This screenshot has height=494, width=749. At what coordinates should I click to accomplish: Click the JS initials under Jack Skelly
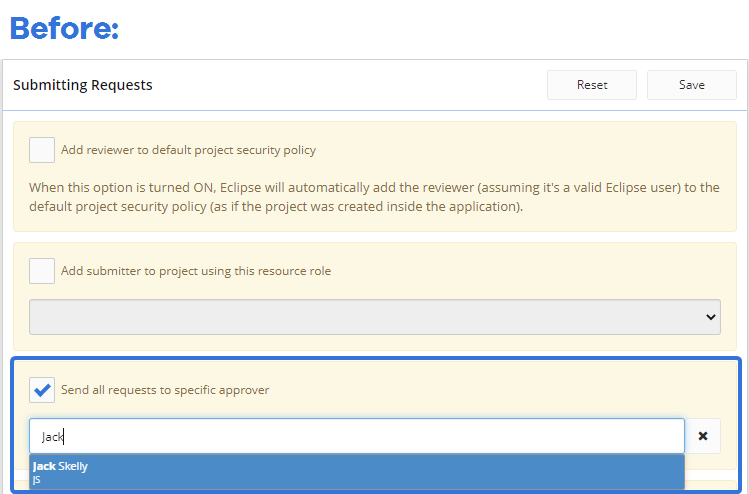tap(36, 480)
